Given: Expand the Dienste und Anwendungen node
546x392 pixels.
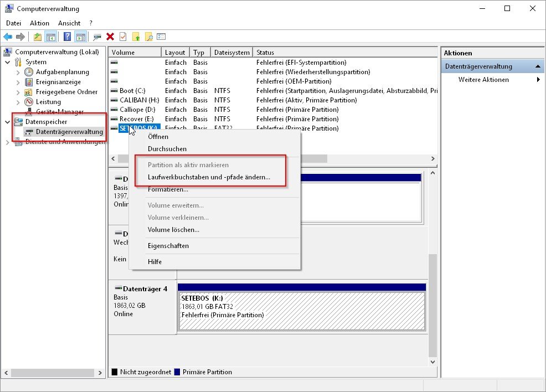Looking at the screenshot, I should pyautogui.click(x=8, y=142).
